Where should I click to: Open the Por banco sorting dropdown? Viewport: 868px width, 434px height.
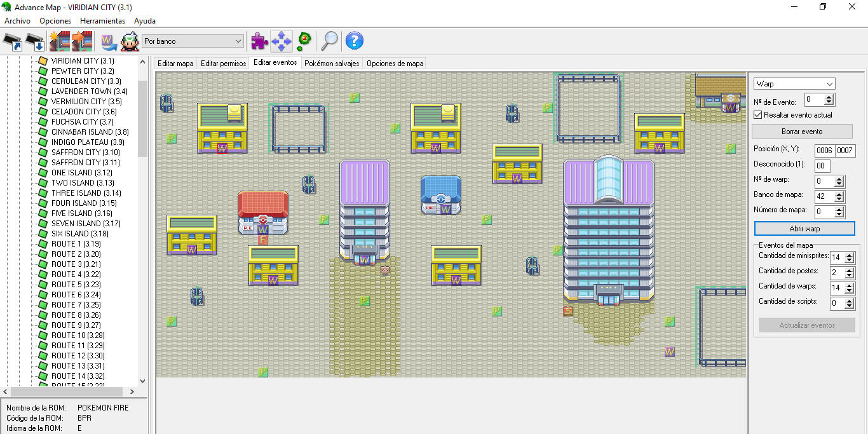193,41
